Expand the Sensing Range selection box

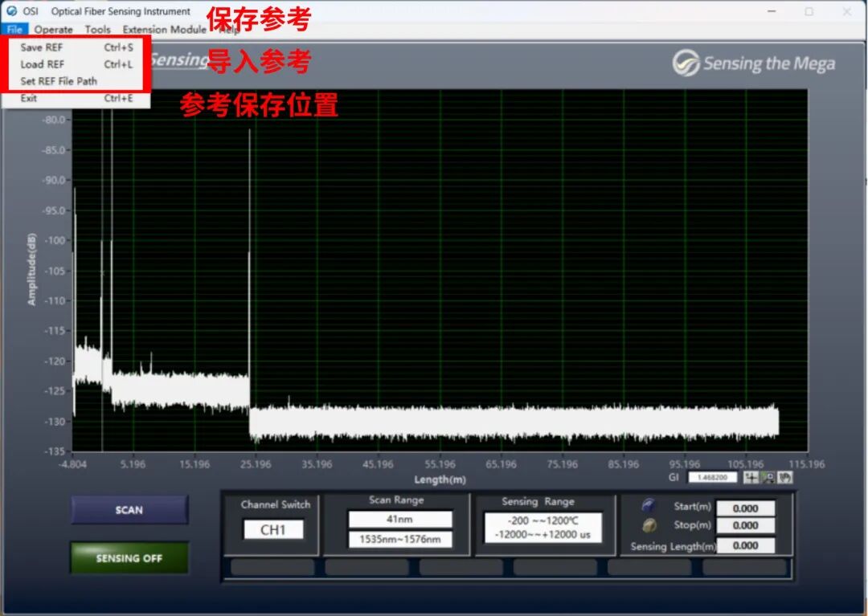(542, 528)
